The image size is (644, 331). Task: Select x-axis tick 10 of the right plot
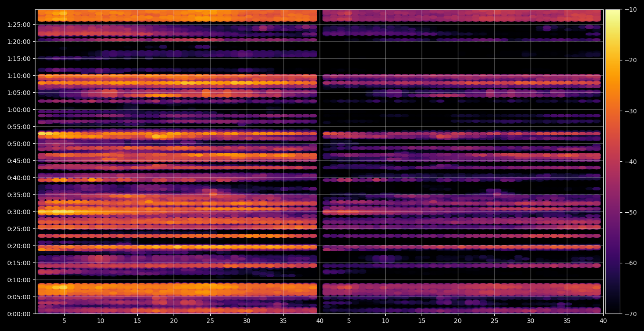pos(385,321)
